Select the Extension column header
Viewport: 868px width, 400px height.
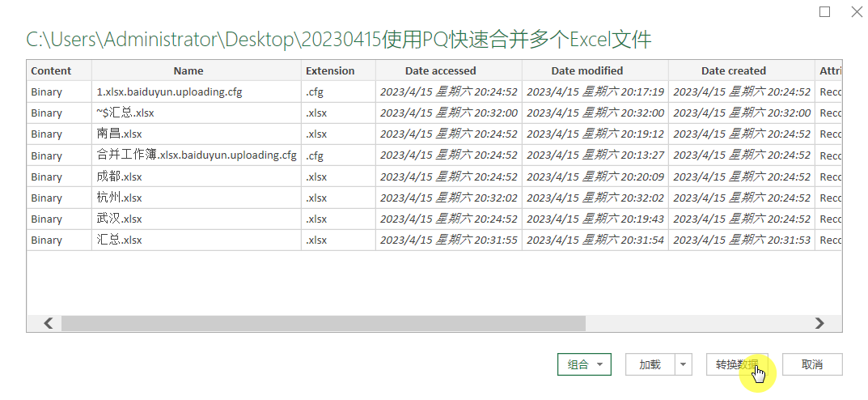[338, 70]
